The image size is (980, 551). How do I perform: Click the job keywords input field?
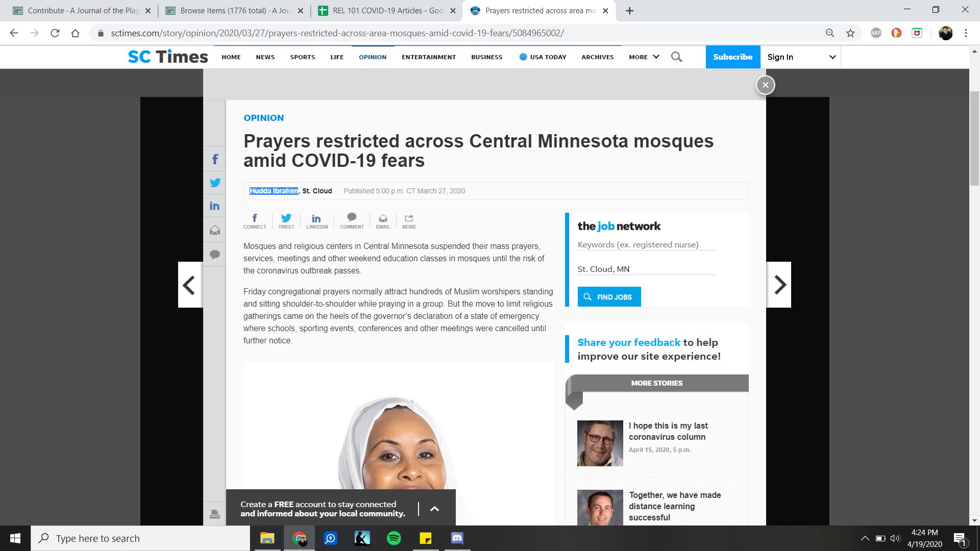click(x=646, y=245)
